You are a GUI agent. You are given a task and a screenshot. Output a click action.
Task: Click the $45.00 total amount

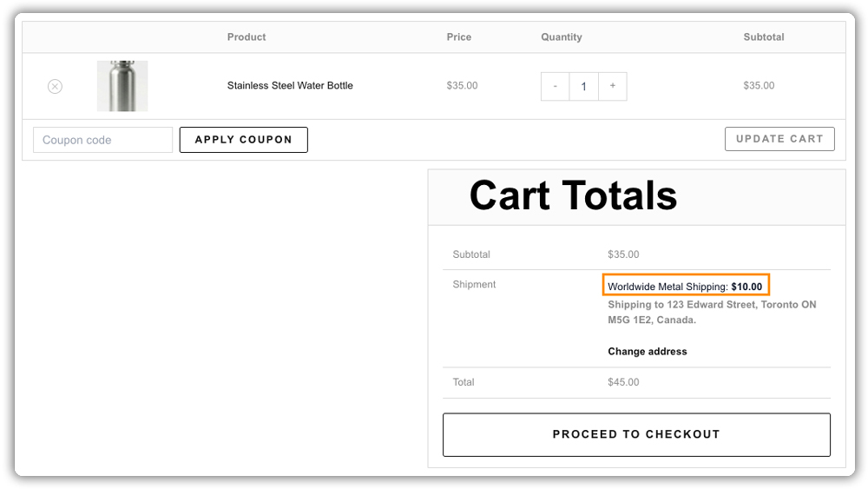click(x=623, y=382)
